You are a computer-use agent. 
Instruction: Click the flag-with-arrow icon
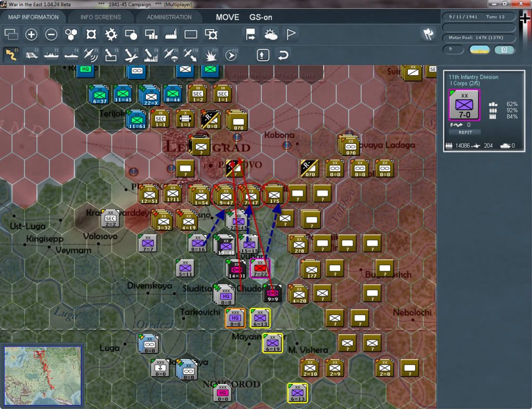coord(250,34)
